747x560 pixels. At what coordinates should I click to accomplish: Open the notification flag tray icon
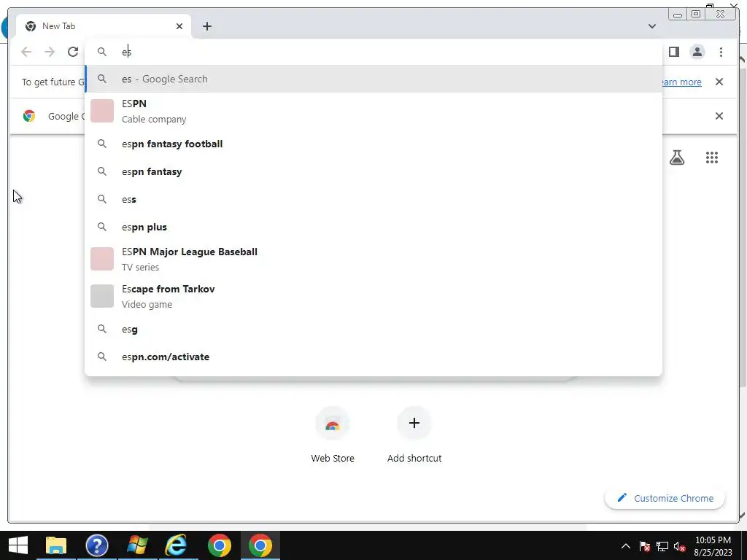(x=645, y=546)
